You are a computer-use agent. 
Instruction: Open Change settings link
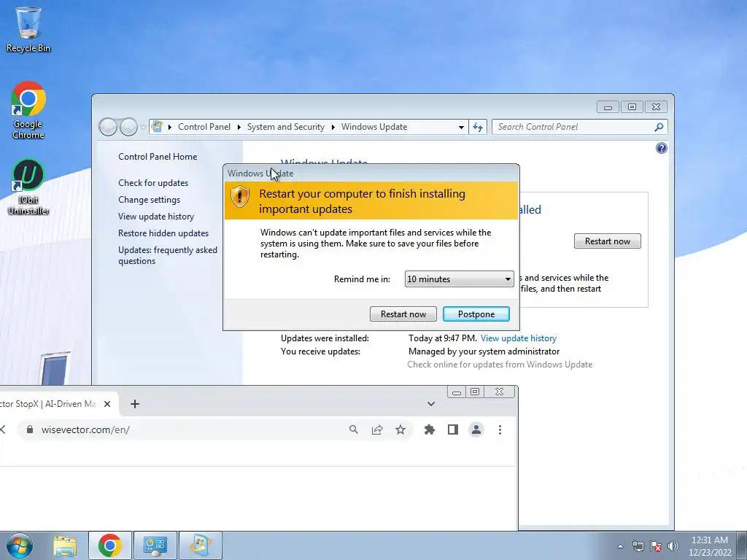coord(149,200)
